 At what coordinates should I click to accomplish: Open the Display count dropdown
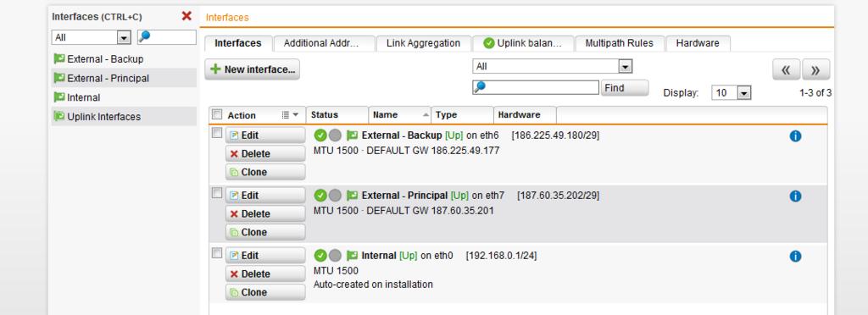[731, 93]
